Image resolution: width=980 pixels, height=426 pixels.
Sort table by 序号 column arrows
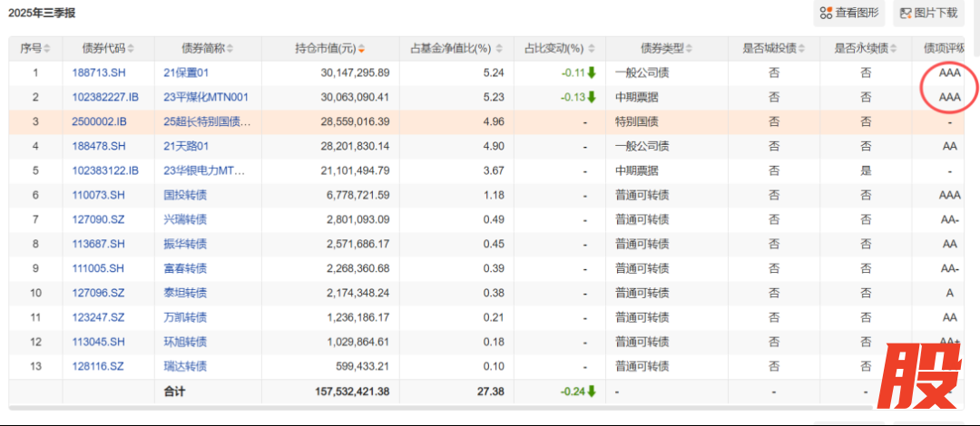(47, 49)
